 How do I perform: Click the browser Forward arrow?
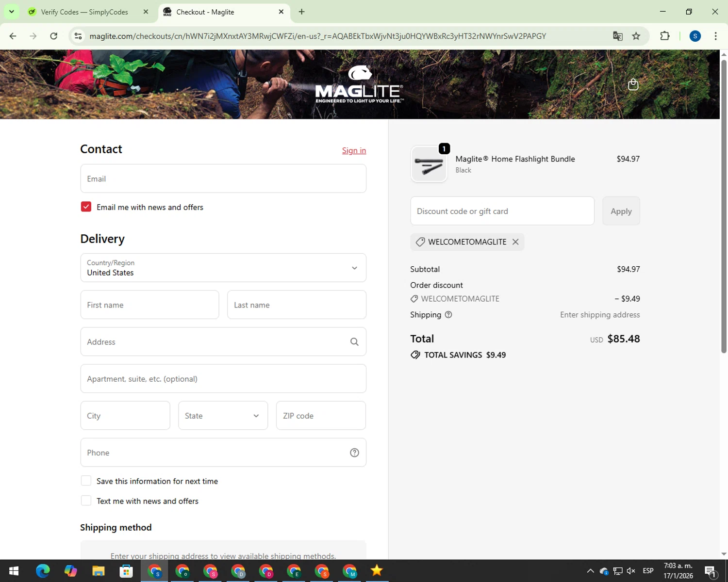coord(33,36)
